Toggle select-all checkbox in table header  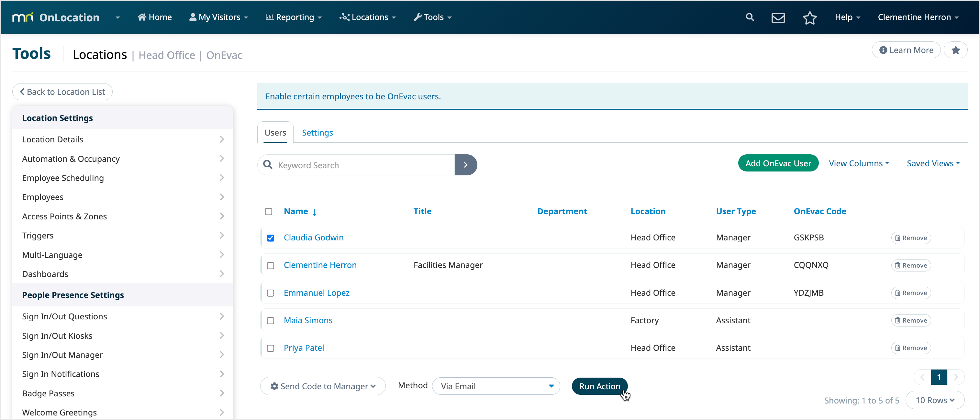(x=269, y=212)
